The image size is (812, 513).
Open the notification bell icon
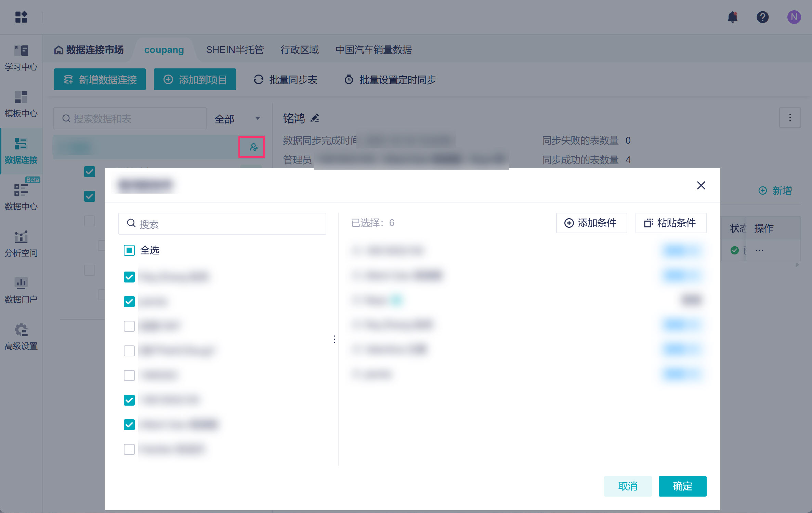[x=732, y=17]
